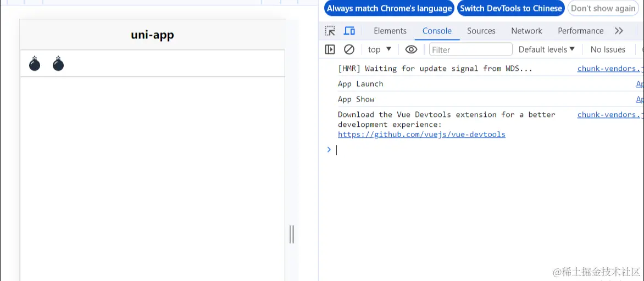The image size is (644, 281).
Task: Select the HMR waiting console message
Action: pyautogui.click(x=435, y=69)
